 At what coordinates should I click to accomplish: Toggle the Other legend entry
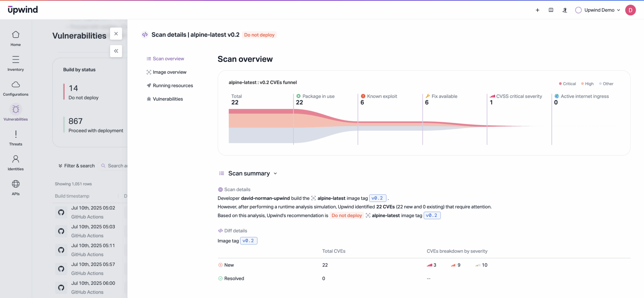pos(606,84)
